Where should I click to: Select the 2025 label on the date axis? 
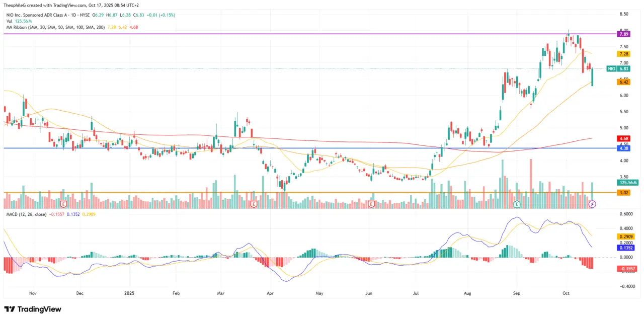pos(129,293)
